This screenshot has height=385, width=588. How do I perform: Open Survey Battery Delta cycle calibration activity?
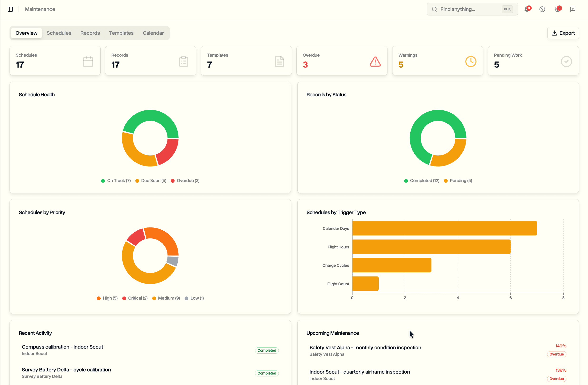coord(150,373)
